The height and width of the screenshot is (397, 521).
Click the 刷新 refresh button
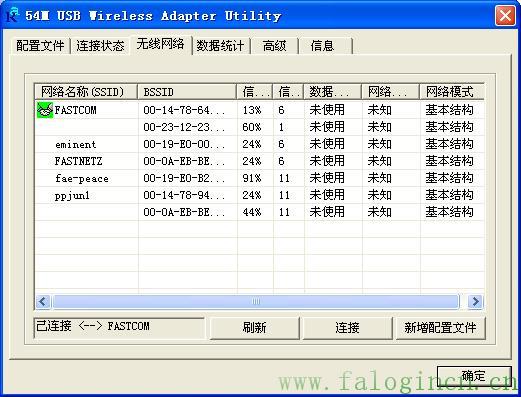[x=254, y=328]
